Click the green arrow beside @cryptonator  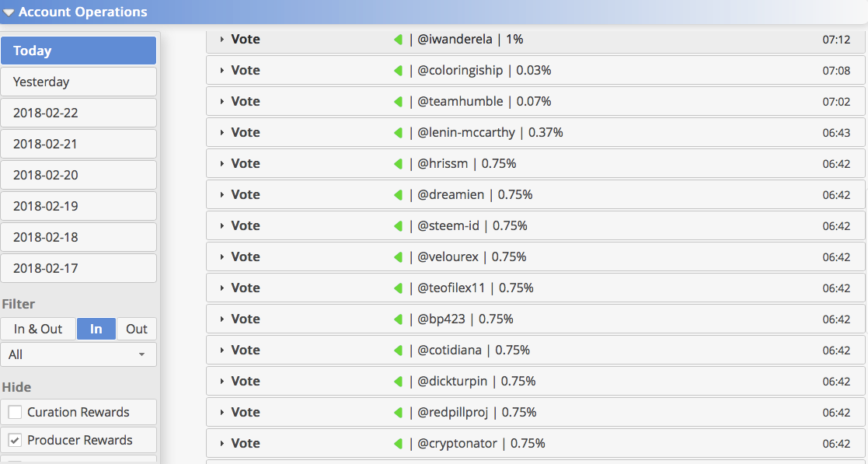(397, 443)
